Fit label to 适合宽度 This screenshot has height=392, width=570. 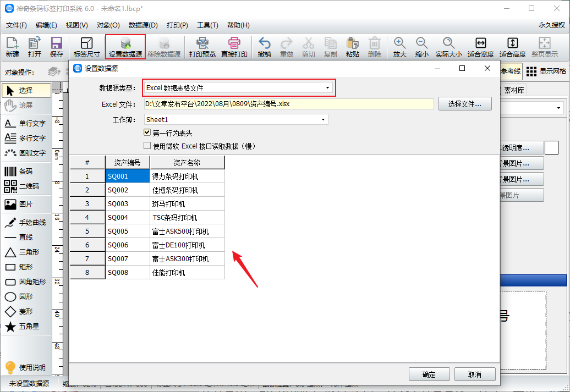[480, 47]
